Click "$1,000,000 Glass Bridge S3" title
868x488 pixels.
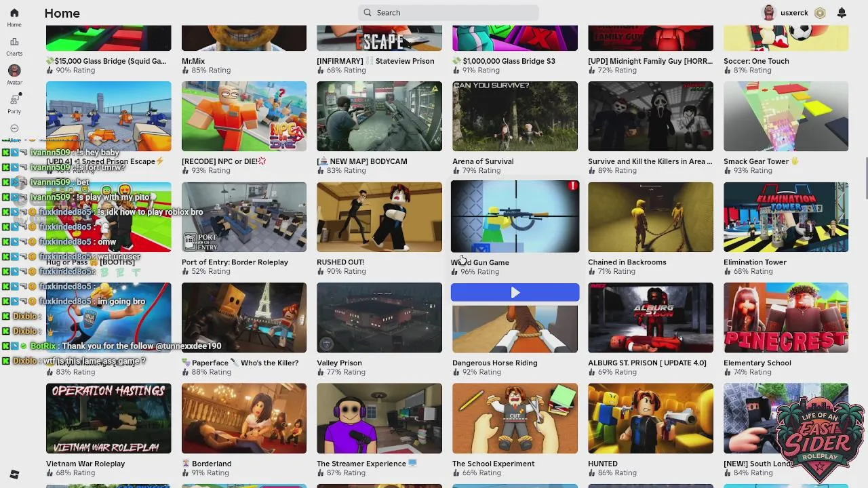coord(504,61)
